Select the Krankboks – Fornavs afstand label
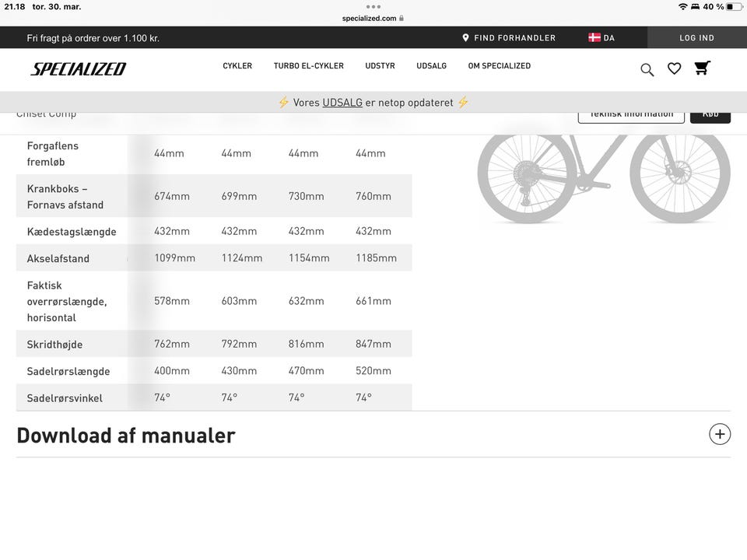The height and width of the screenshot is (560, 747). [x=65, y=197]
